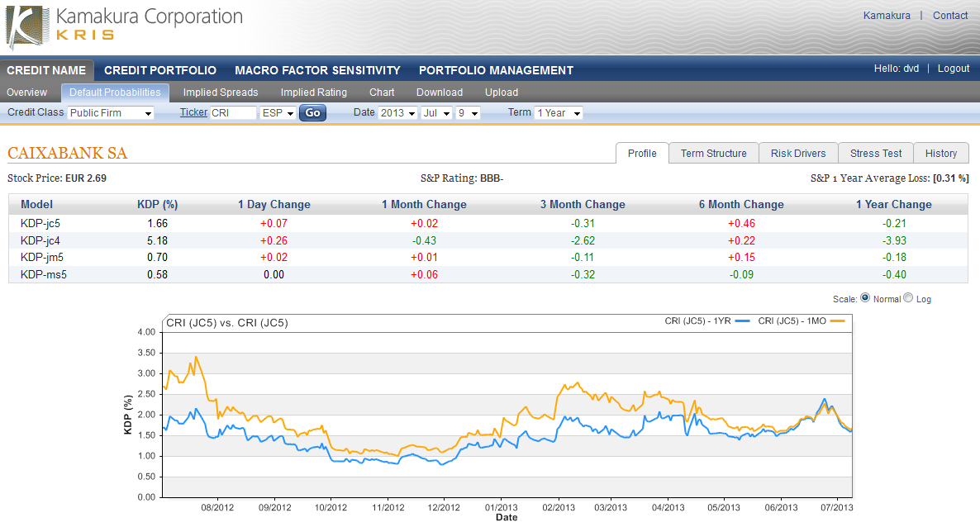Click the S&P Rating BBB- text
The height and width of the screenshot is (527, 980).
462,178
